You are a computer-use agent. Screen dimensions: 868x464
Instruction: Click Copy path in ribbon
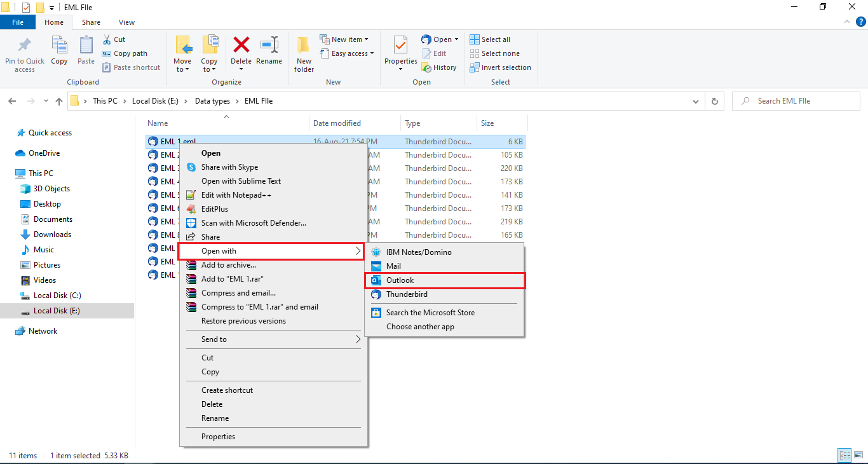click(125, 53)
